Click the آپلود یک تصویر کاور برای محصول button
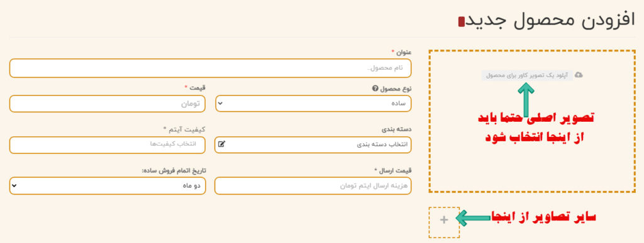644x243 pixels. coord(527,75)
